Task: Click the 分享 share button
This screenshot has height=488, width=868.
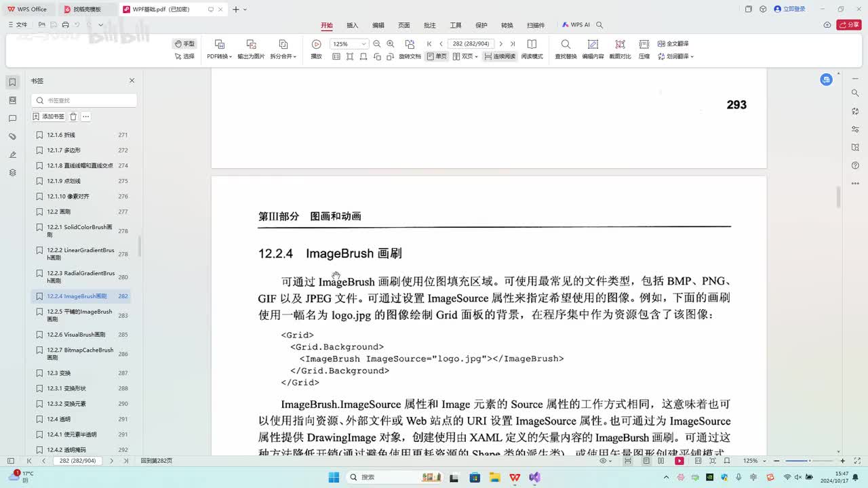Action: tap(849, 25)
